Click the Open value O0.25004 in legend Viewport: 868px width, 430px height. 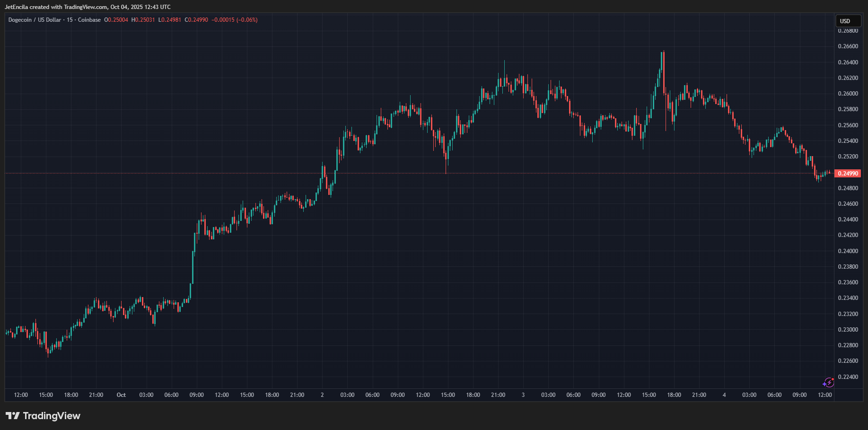point(116,20)
